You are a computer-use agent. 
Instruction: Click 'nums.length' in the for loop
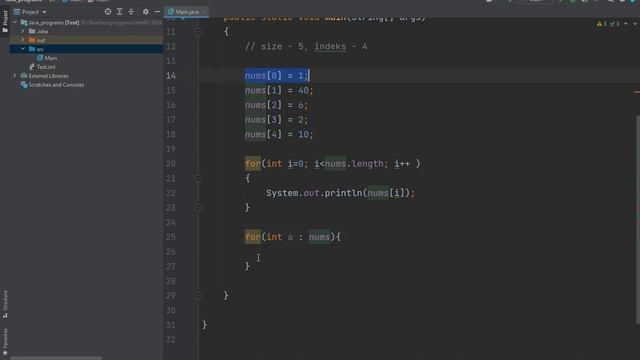pos(354,164)
